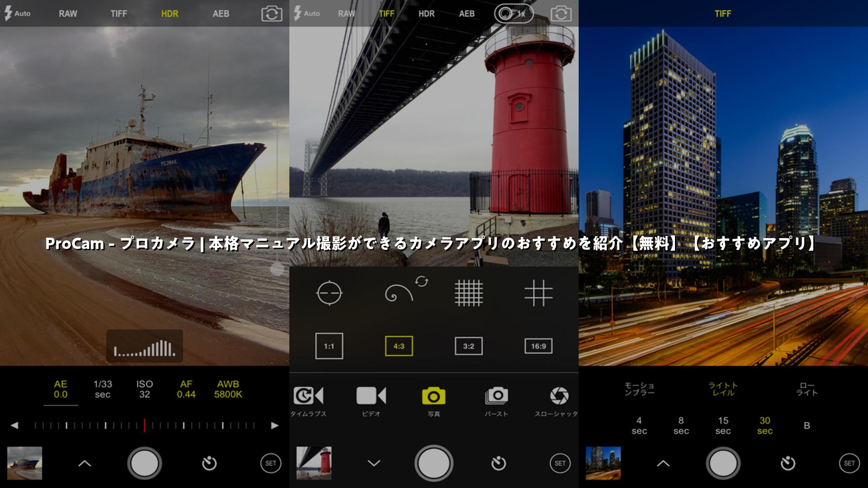Enable the golden spiral overlay icon
The width and height of the screenshot is (868, 488).
click(399, 293)
